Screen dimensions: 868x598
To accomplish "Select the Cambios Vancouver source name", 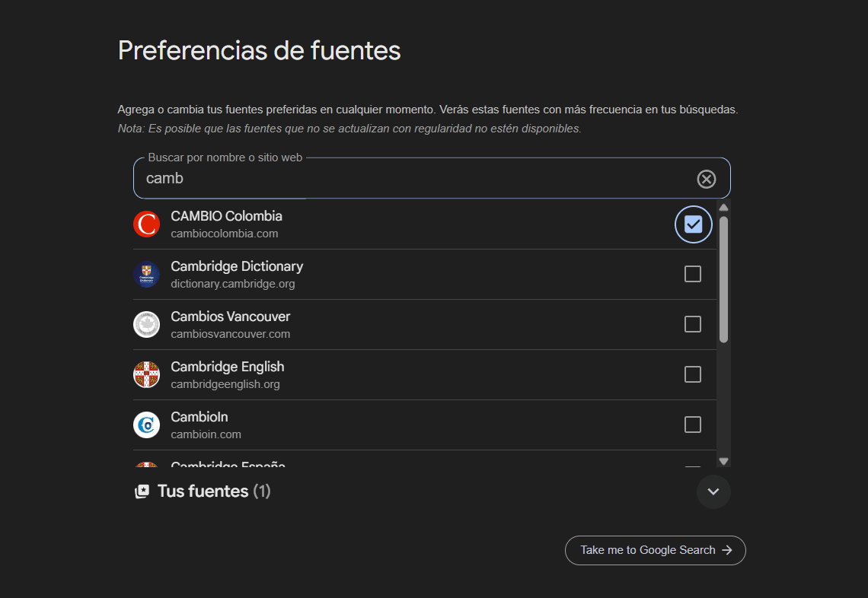I will pyautogui.click(x=230, y=316).
